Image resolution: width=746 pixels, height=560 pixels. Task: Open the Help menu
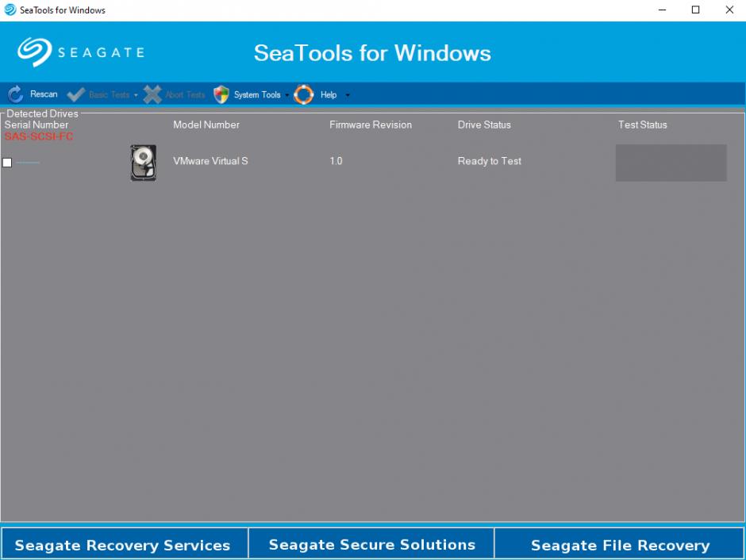tap(329, 94)
